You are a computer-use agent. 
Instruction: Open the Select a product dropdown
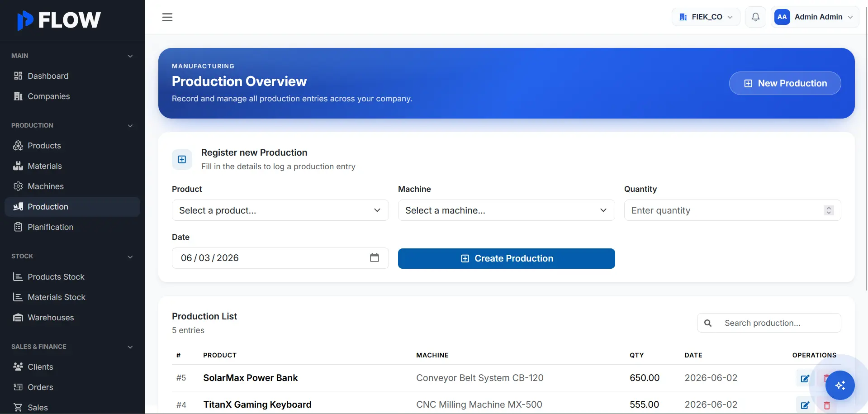pyautogui.click(x=280, y=210)
